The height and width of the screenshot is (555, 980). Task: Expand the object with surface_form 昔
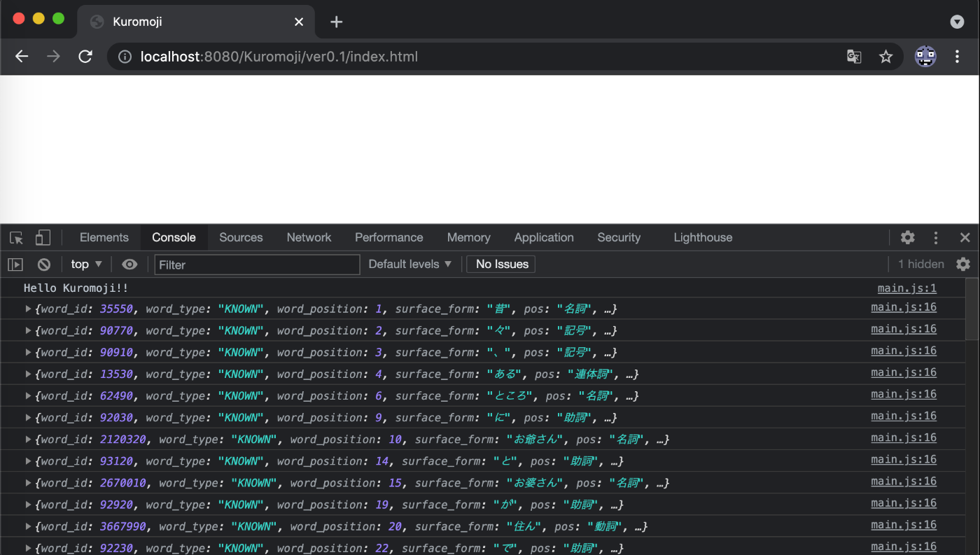click(29, 309)
